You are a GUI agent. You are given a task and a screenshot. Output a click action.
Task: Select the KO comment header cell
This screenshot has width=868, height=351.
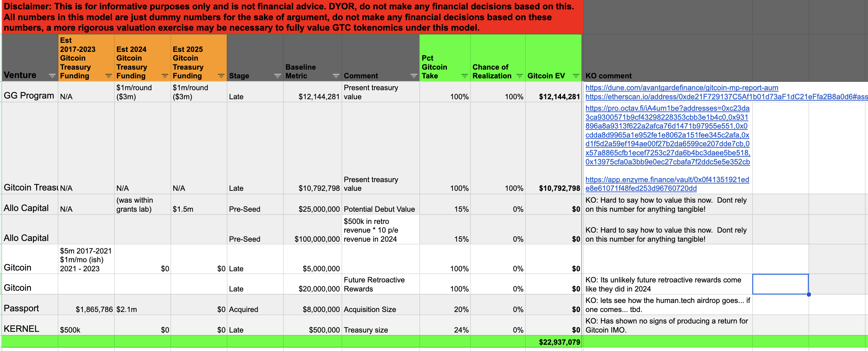pyautogui.click(x=668, y=58)
